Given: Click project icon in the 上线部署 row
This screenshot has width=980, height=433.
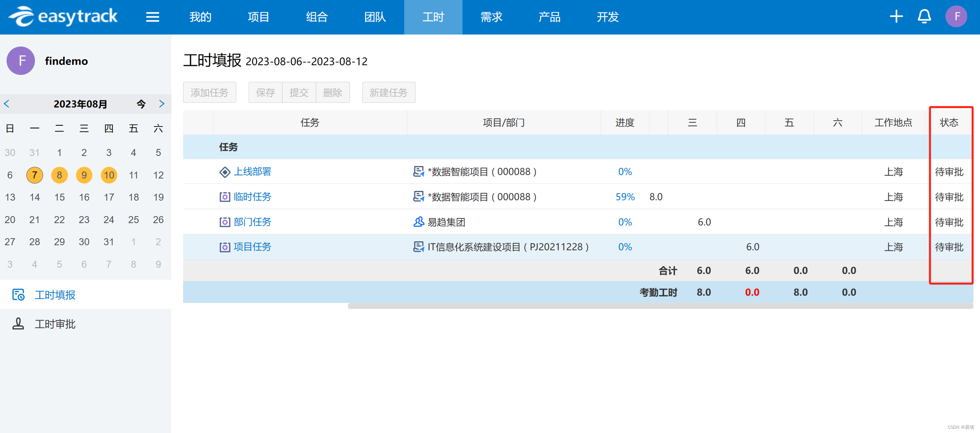Looking at the screenshot, I should (418, 171).
